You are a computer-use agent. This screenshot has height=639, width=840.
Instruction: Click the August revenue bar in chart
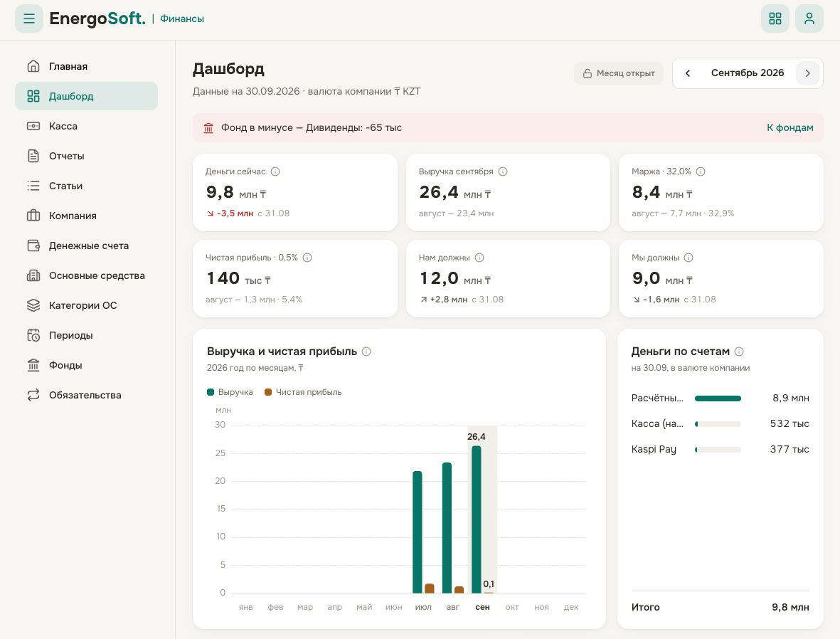point(447,528)
